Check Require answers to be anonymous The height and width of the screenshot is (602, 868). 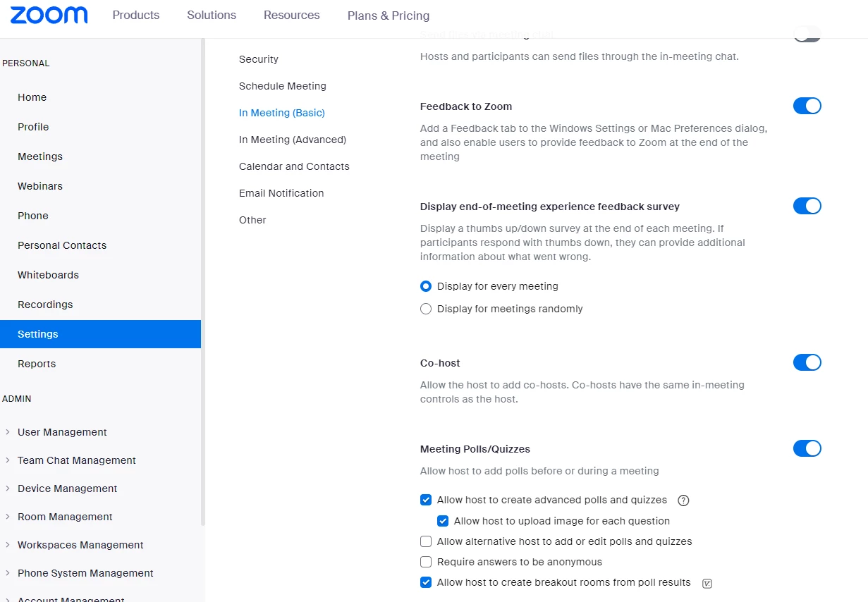point(426,562)
